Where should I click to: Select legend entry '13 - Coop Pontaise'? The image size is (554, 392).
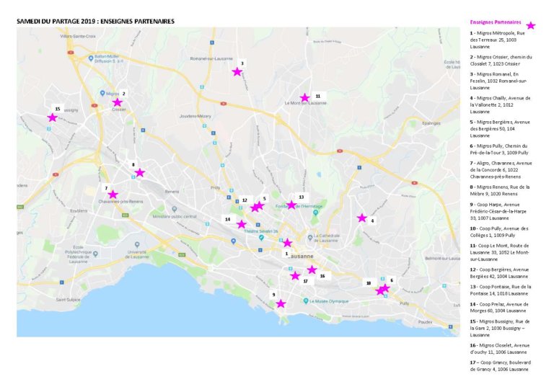coord(501,290)
